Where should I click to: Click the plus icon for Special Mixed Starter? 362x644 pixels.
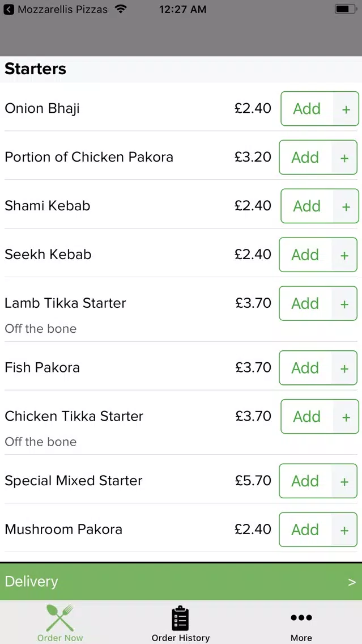[x=344, y=481]
